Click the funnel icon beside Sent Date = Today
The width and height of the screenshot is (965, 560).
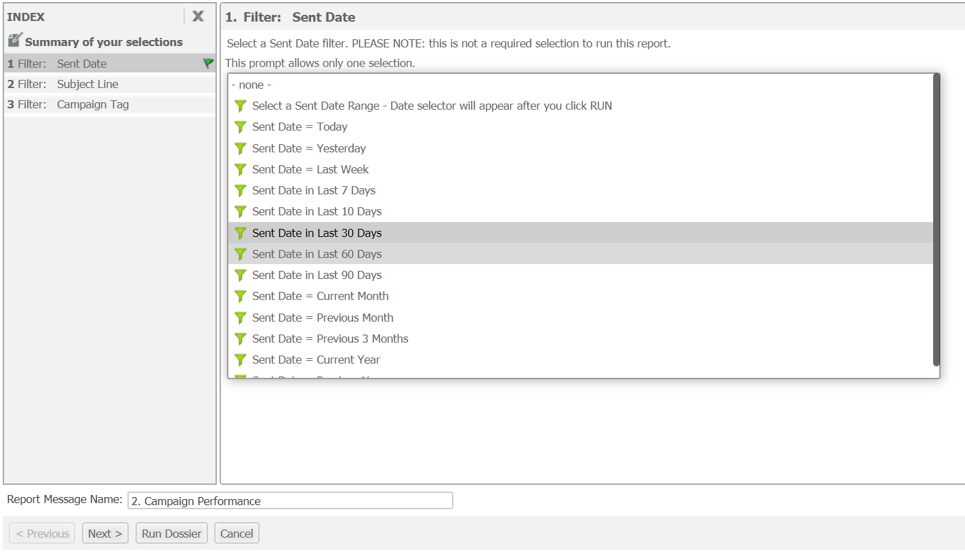[240, 127]
